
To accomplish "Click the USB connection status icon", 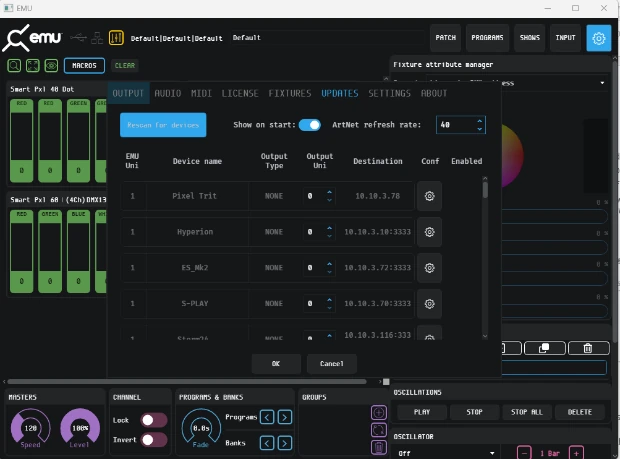I will point(78,38).
